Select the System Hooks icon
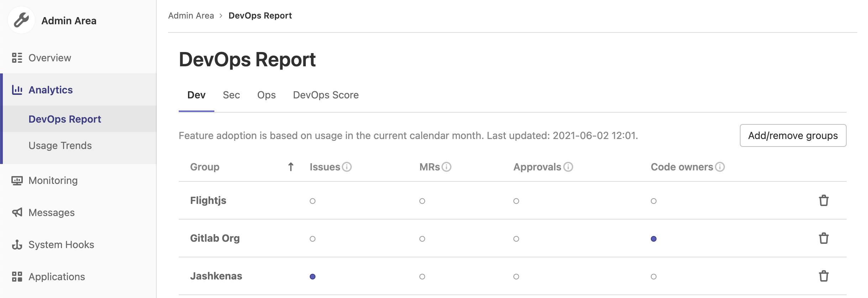Screen dimensions: 868x298 tap(17, 245)
